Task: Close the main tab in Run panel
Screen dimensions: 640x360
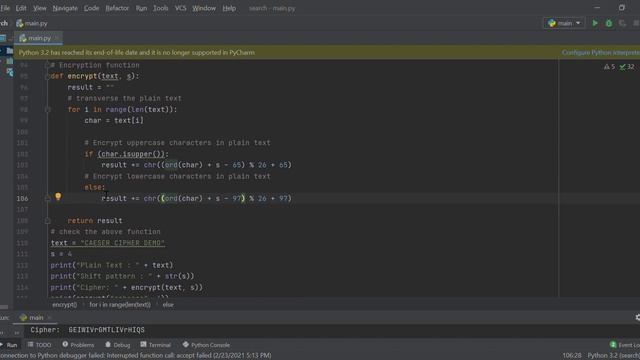Action: [49, 318]
